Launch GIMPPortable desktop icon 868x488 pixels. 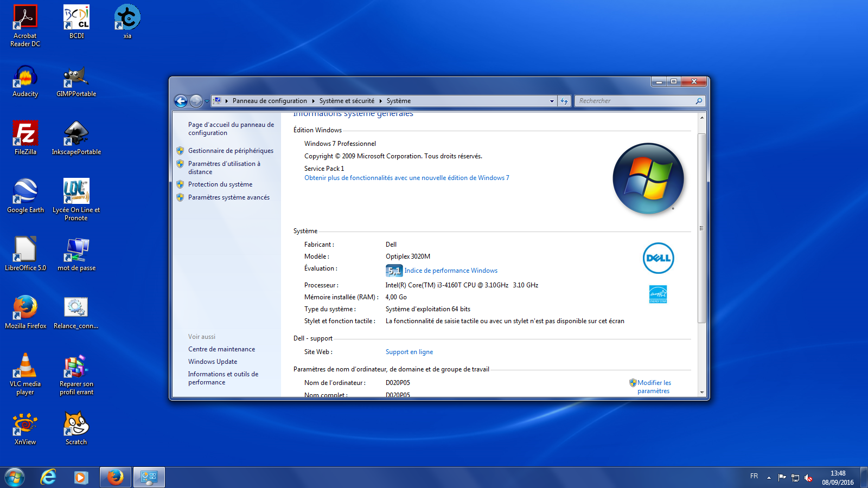[x=76, y=81]
